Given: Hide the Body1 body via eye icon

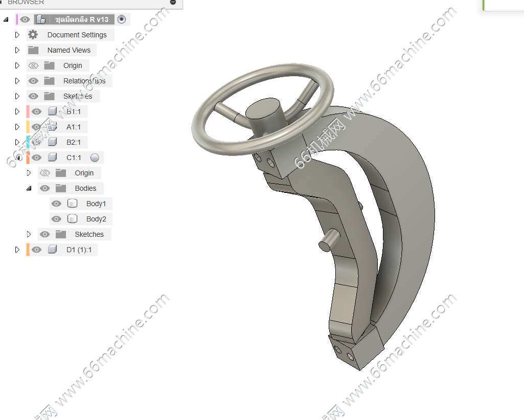Looking at the screenshot, I should click(x=56, y=204).
